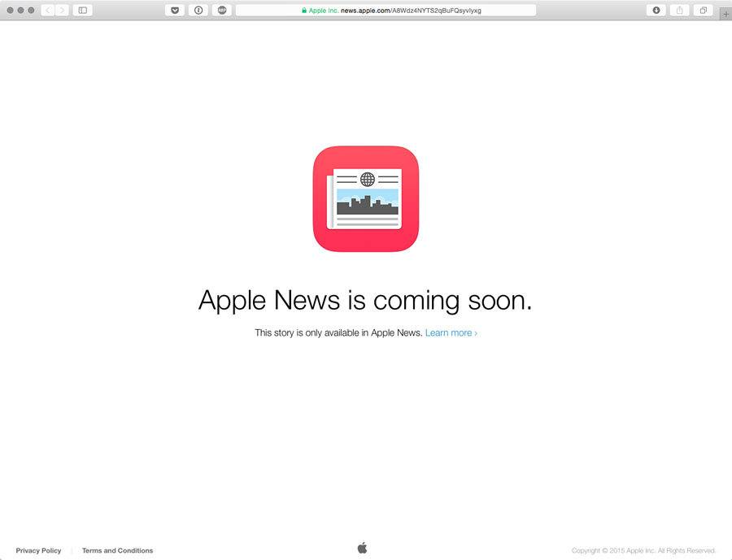The image size is (732, 560).
Task: Open the Adblock Plus extension icon
Action: click(222, 11)
